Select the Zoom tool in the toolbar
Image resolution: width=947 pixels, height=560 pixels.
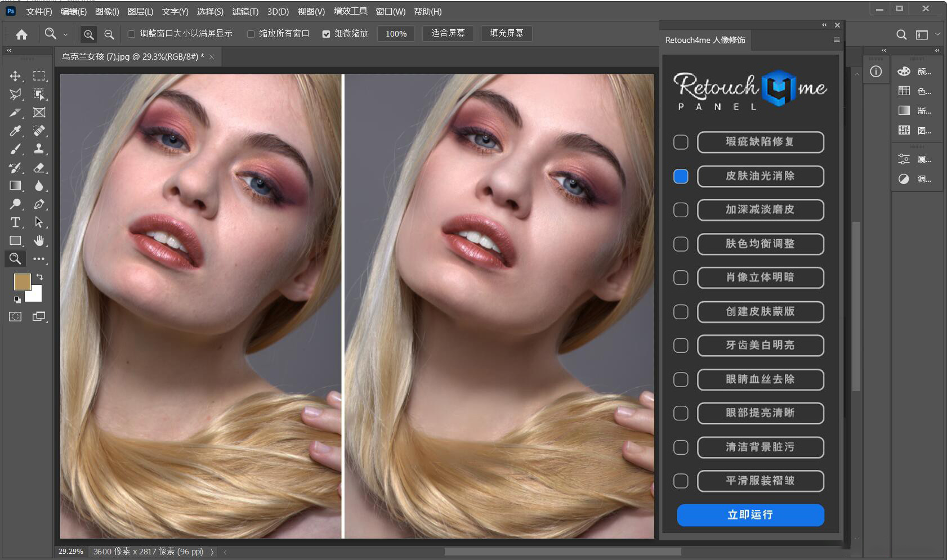15,259
